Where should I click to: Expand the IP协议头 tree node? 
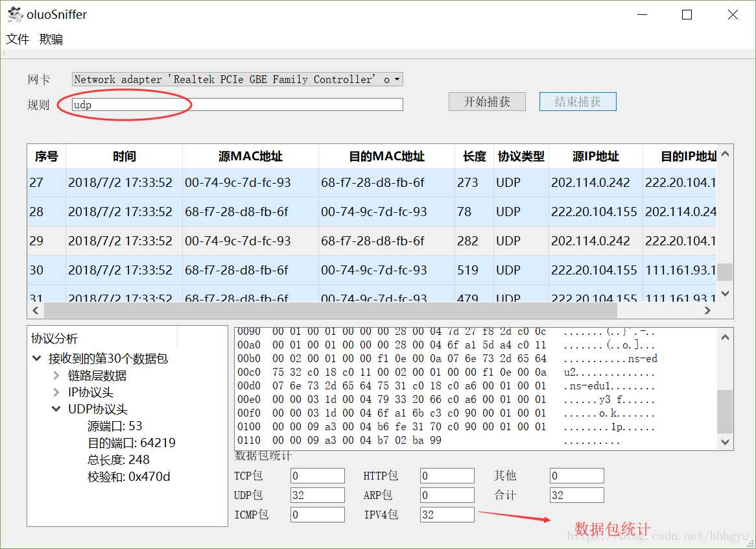[56, 392]
